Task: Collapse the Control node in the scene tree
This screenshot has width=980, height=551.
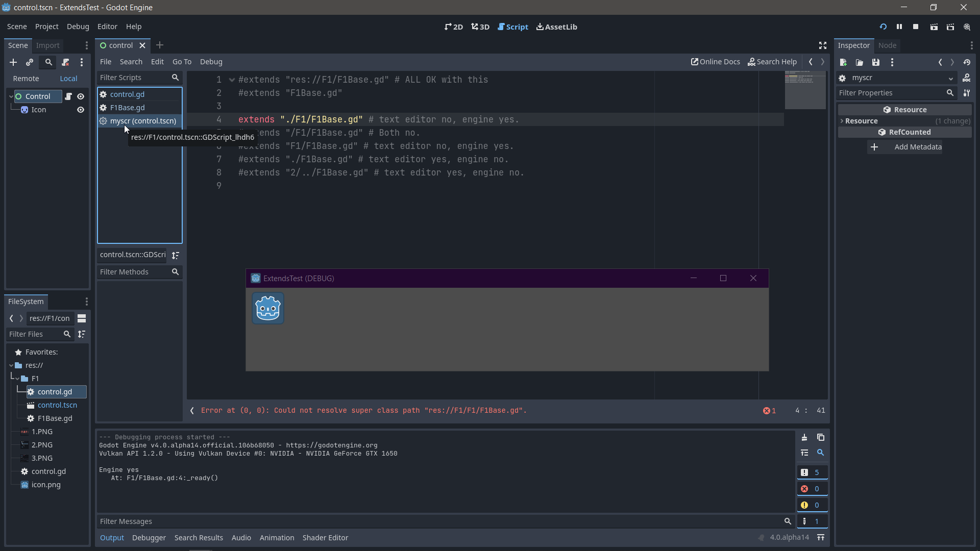Action: 11,96
